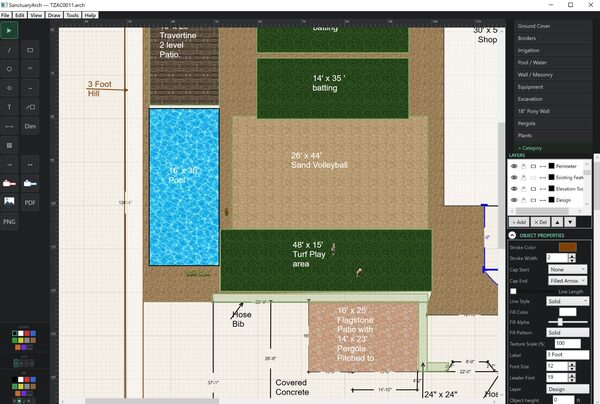Select the Rectangle drawing tool
The image size is (600, 404).
click(30, 50)
